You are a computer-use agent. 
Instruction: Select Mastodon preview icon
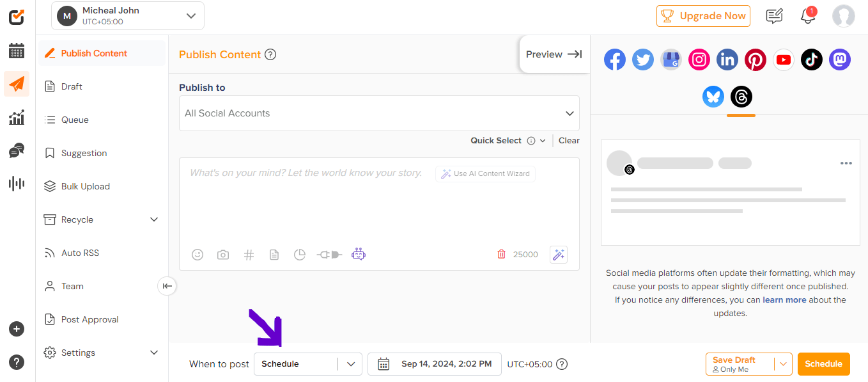tap(840, 60)
